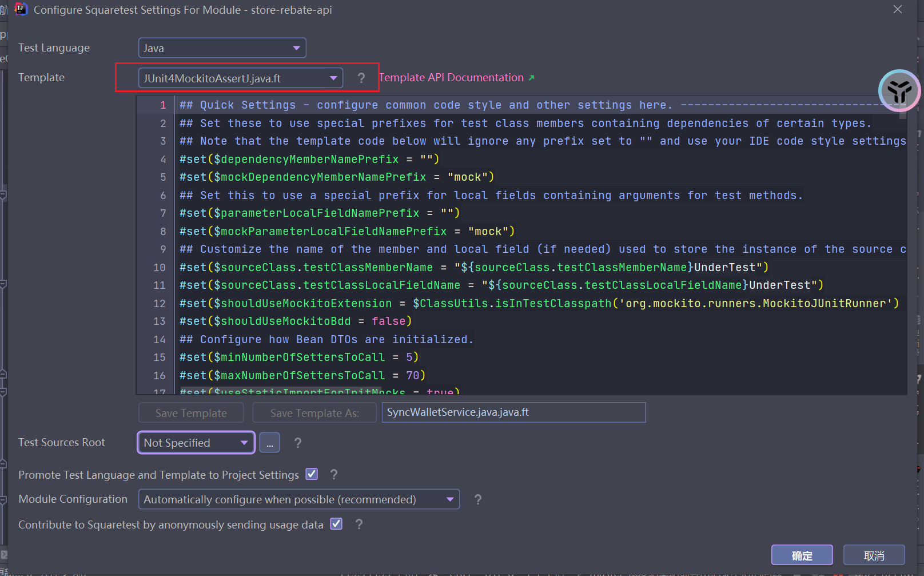
Task: Click line 1 Quick Settings comment in editor
Action: pos(540,105)
